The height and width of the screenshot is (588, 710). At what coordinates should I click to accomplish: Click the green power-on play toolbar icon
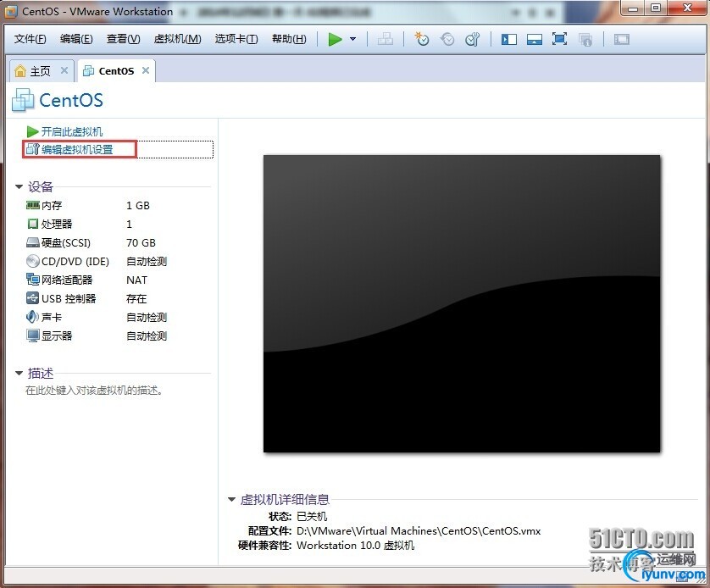coord(335,39)
